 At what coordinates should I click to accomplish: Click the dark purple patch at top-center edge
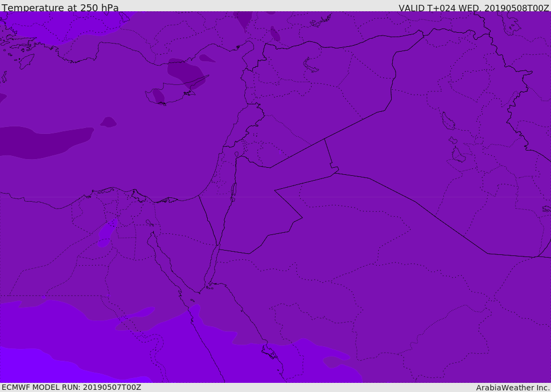click(243, 20)
